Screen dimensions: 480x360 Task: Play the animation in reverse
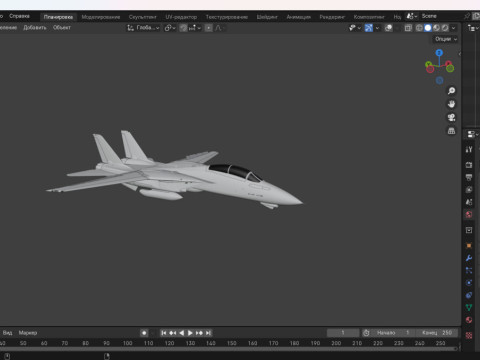(182, 333)
